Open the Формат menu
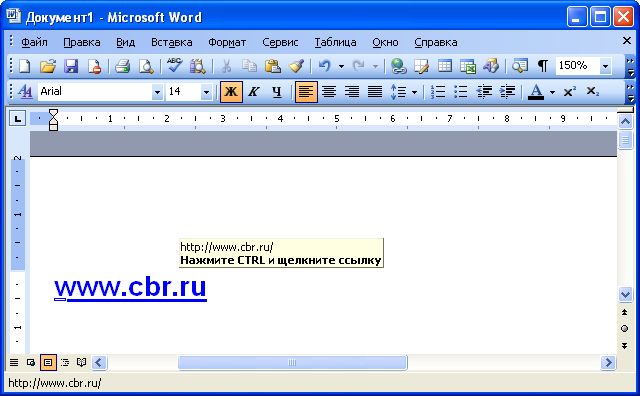This screenshot has width=640, height=396. [227, 42]
